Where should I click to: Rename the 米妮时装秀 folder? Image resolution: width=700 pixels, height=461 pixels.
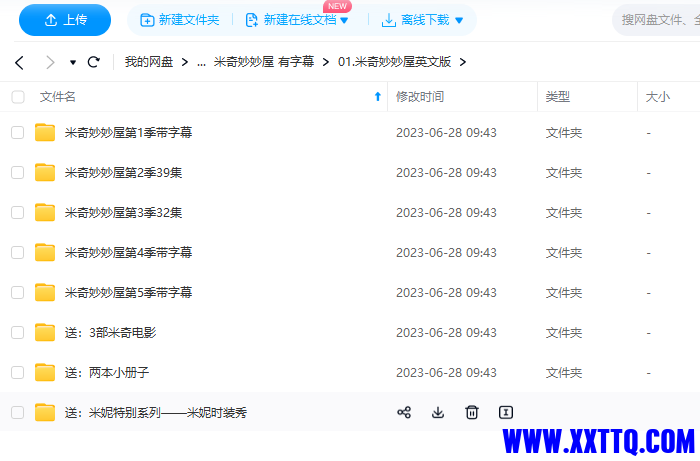[x=506, y=412]
